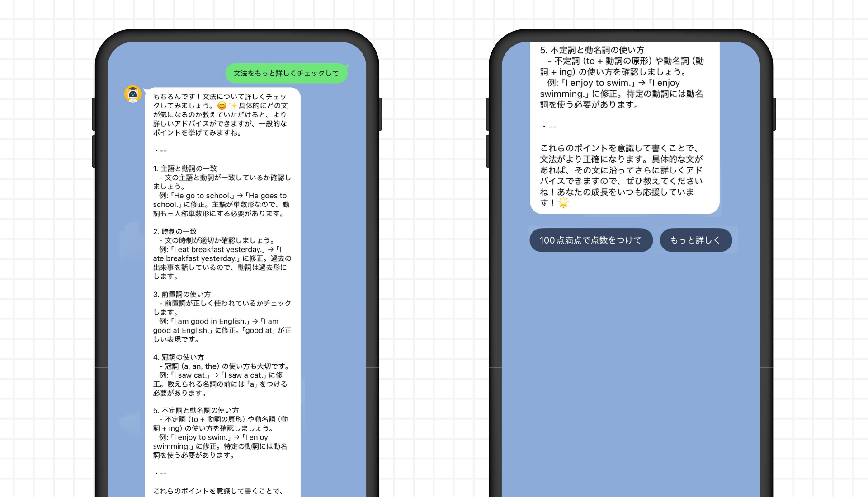Click the smiling face emoji in bot reply
The width and height of the screenshot is (868, 497).
[222, 105]
